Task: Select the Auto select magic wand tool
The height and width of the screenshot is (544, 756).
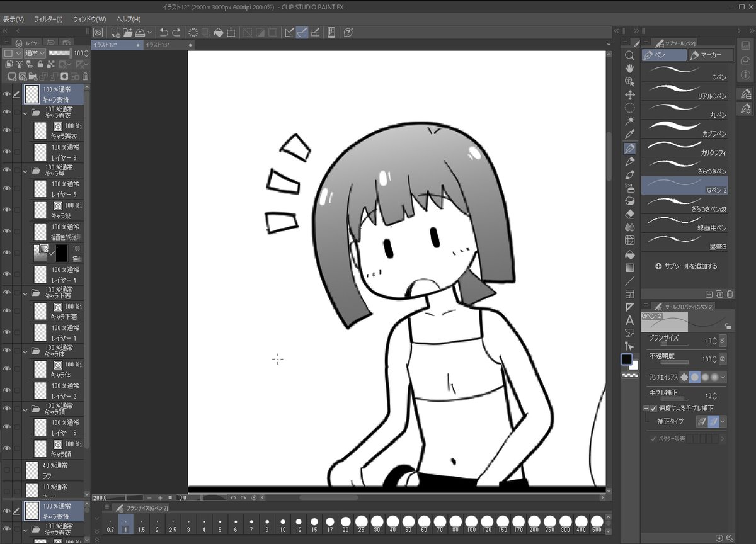Action: (629, 121)
